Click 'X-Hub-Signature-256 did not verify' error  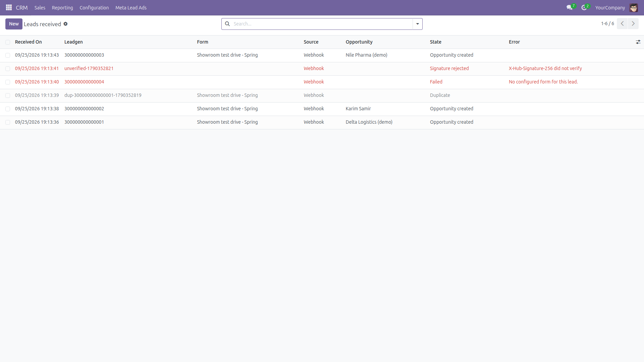click(545, 68)
